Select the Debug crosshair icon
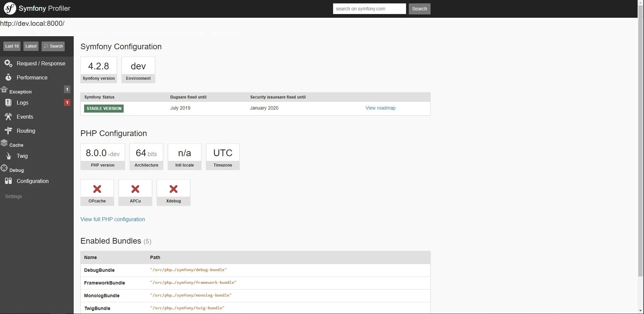 [4, 168]
